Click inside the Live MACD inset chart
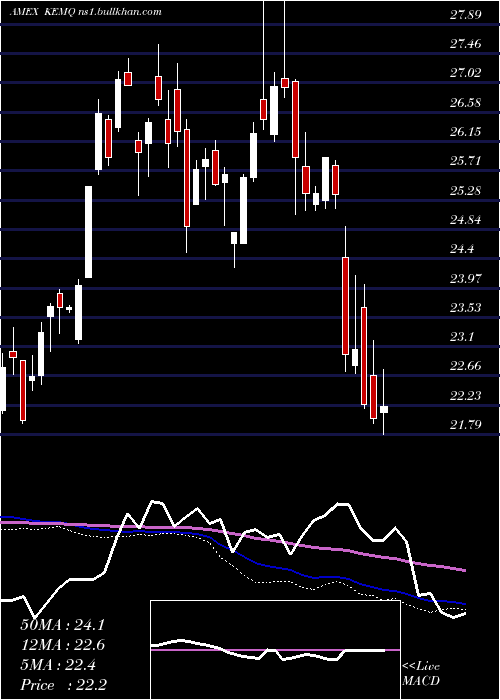Image resolution: width=500 pixels, height=700 pixels. coord(275,650)
